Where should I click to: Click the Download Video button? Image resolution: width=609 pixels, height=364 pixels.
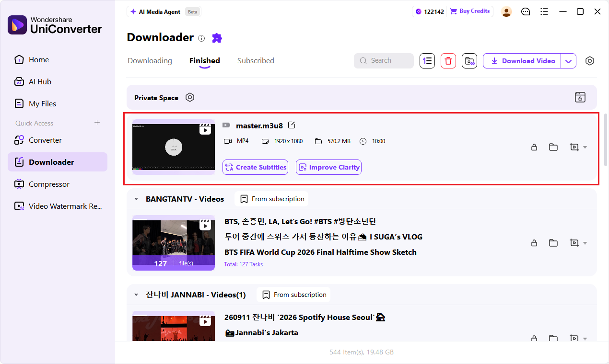(x=522, y=61)
